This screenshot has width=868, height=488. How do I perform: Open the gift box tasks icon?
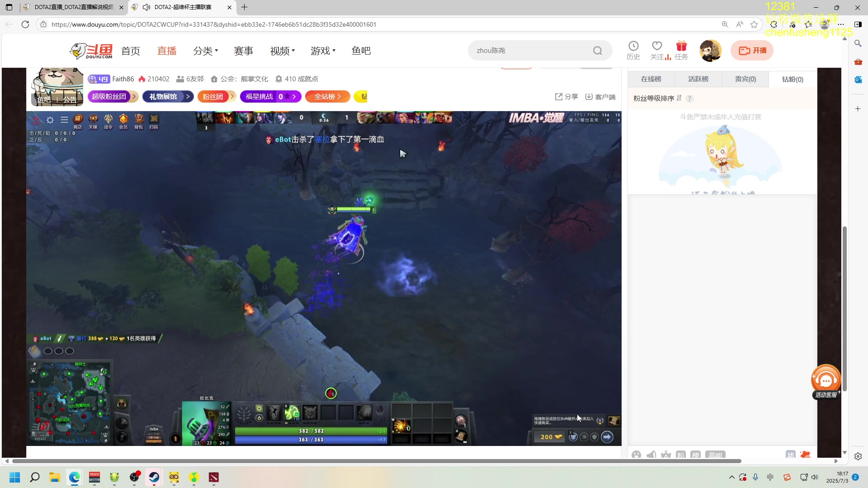[681, 46]
